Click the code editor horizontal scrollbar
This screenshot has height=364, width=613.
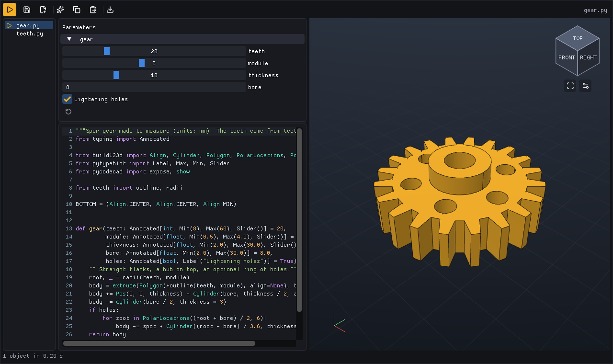[159, 343]
